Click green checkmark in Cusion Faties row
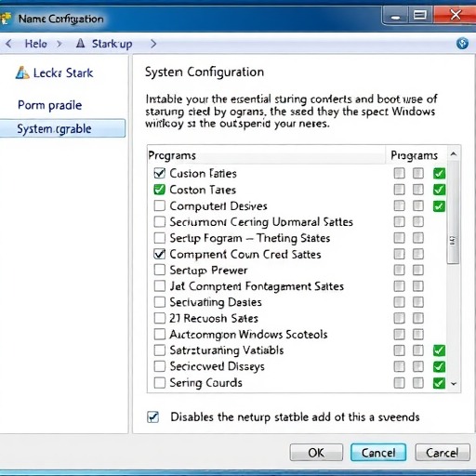This screenshot has height=476, width=476. click(x=439, y=173)
